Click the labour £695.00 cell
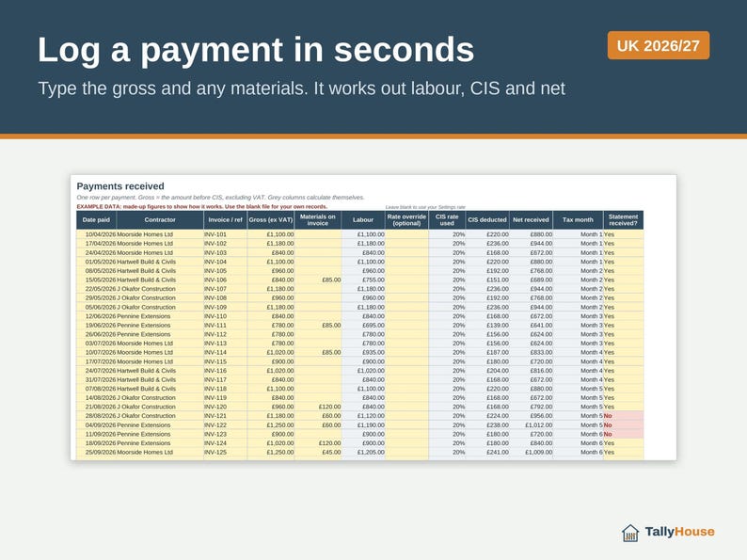 point(363,325)
